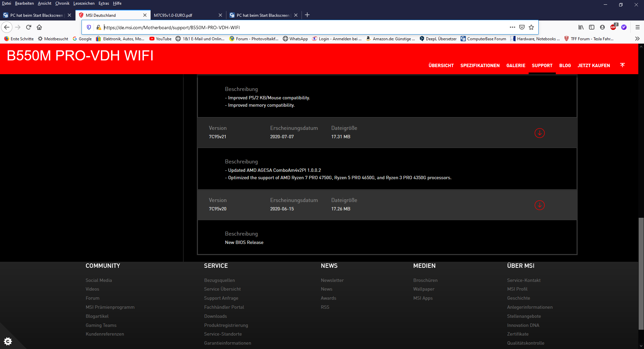The height and width of the screenshot is (349, 644).
Task: Click the back-to-top arrow icon
Action: [x=622, y=65]
